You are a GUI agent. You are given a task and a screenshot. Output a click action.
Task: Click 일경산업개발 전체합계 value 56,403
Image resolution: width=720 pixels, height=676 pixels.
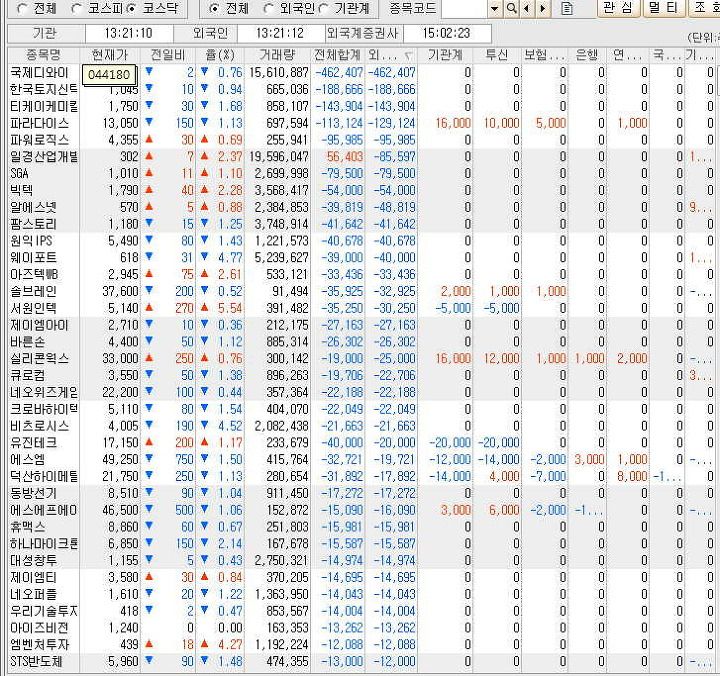click(345, 157)
